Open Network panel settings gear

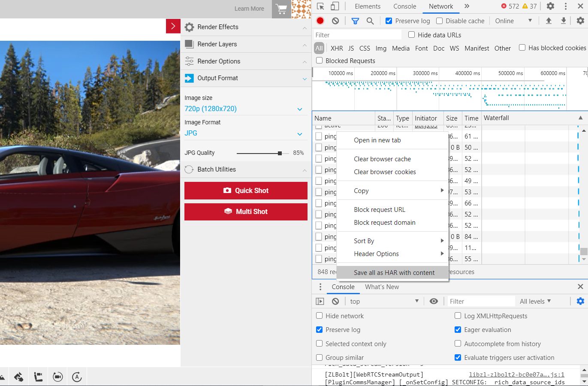[580, 21]
